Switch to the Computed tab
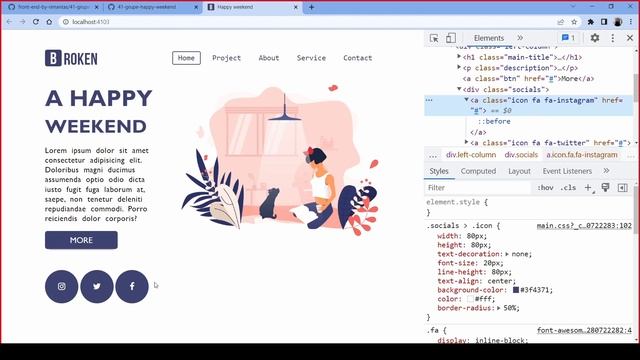640x360 pixels. (478, 171)
